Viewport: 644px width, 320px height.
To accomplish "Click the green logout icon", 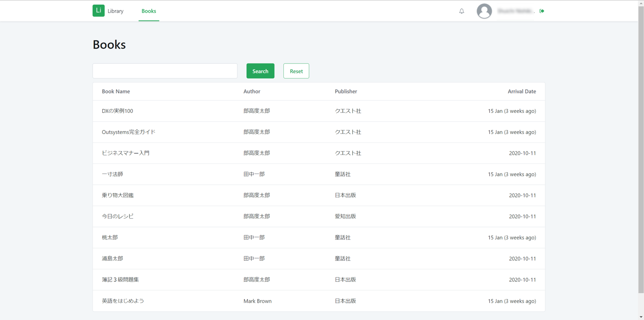I will tap(542, 11).
